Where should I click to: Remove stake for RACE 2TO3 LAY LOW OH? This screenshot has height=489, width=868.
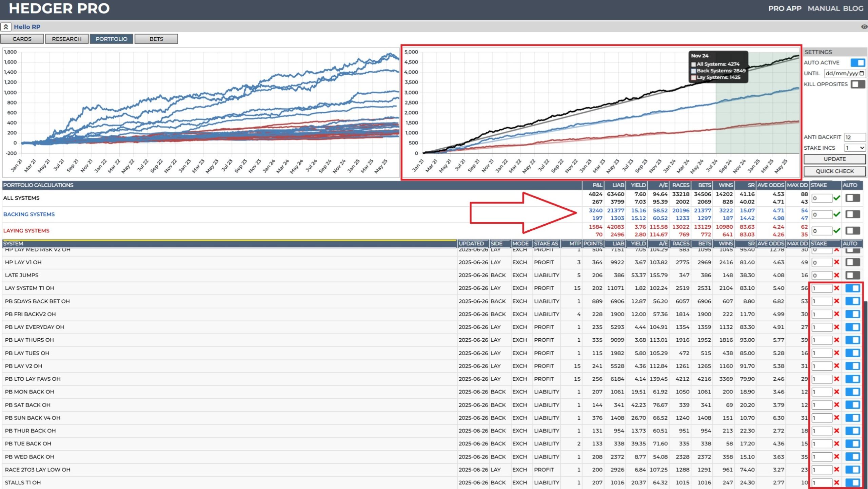(836, 470)
